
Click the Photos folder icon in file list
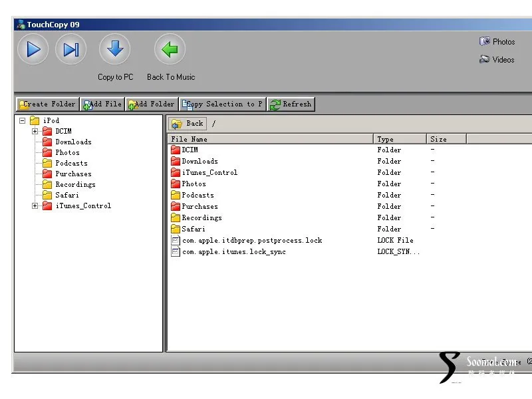tap(176, 184)
